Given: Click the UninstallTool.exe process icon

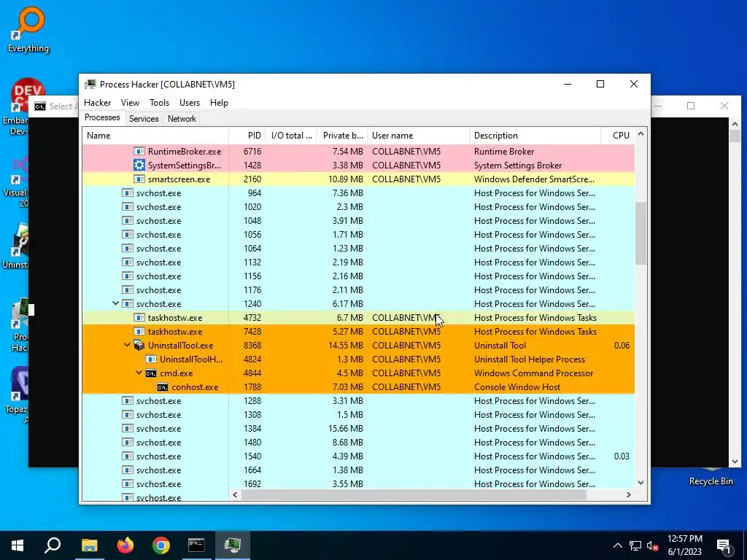Looking at the screenshot, I should pos(139,345).
